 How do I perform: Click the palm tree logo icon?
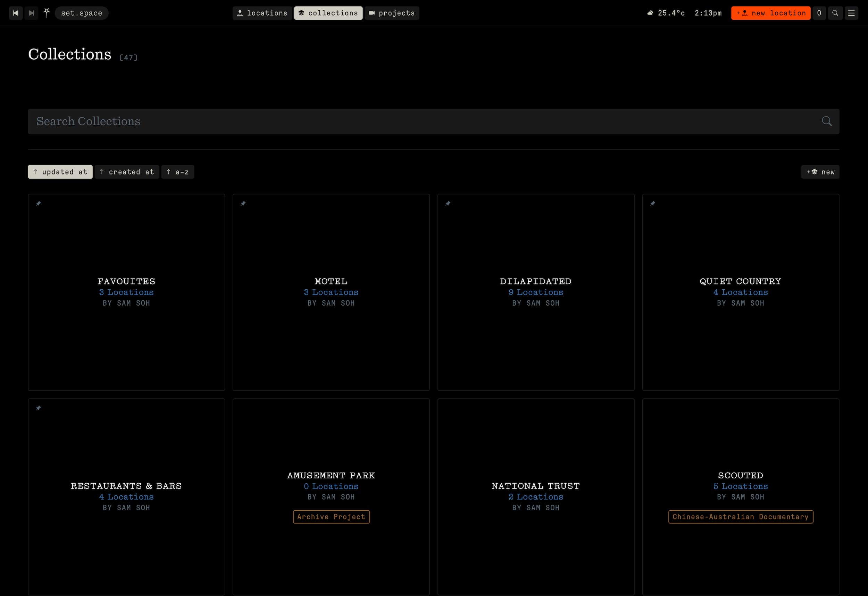[46, 13]
